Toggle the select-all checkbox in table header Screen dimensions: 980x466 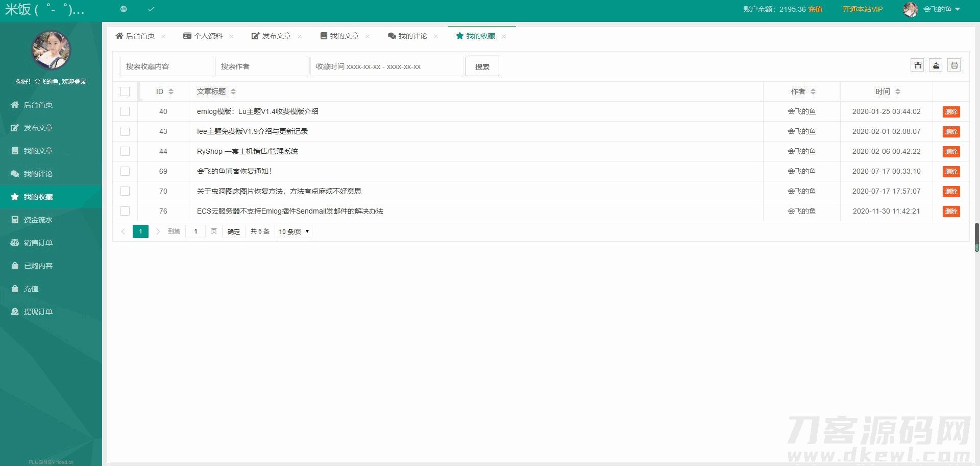tap(125, 91)
